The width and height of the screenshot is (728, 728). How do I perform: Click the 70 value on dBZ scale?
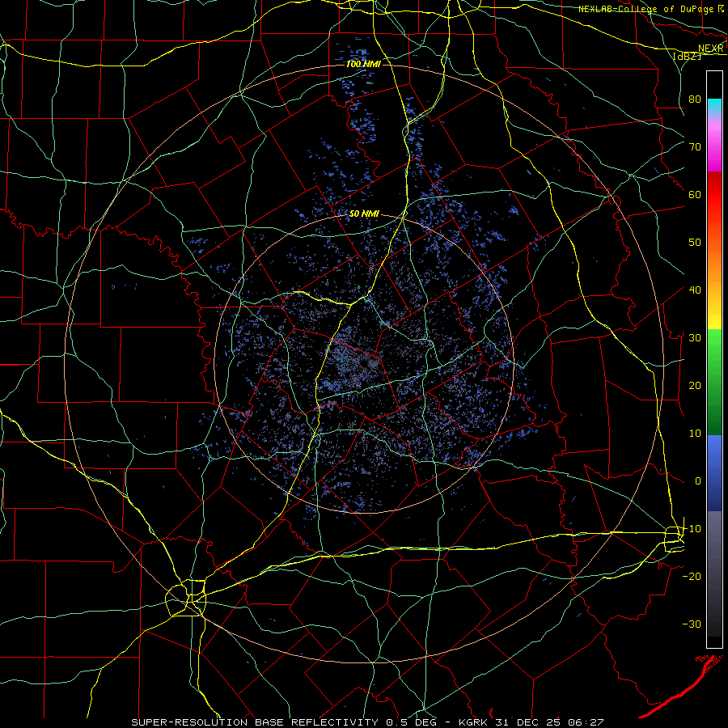coord(695,146)
